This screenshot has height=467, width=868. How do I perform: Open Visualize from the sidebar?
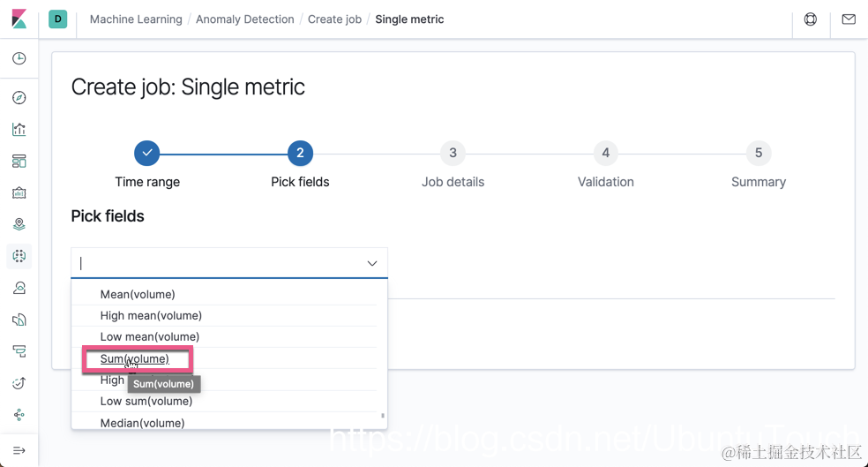19,130
